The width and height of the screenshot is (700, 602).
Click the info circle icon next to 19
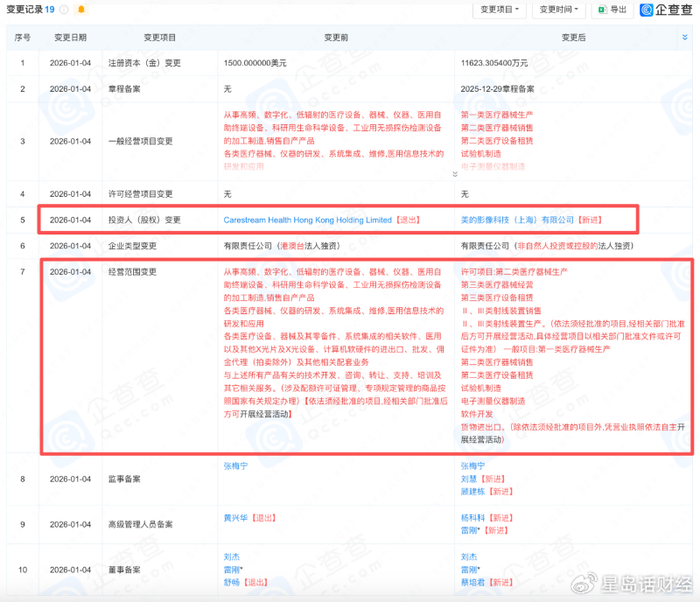coord(64,9)
